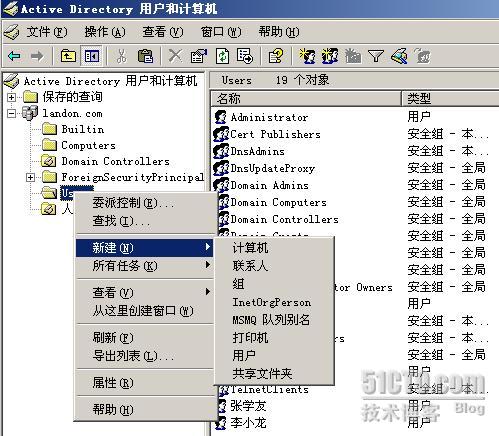Open the 文件(F) menu
This screenshot has height=436, width=499.
(x=47, y=32)
